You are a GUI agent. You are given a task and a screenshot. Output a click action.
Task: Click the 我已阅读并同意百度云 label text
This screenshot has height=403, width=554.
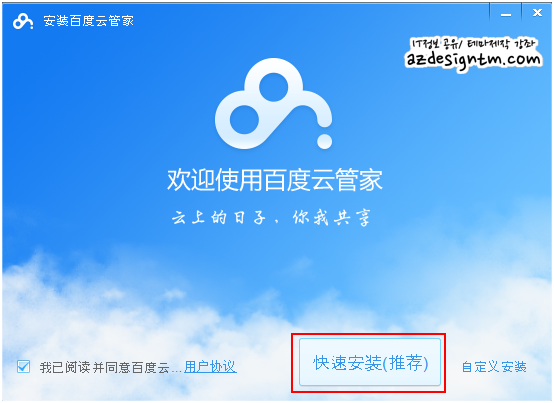(105, 367)
